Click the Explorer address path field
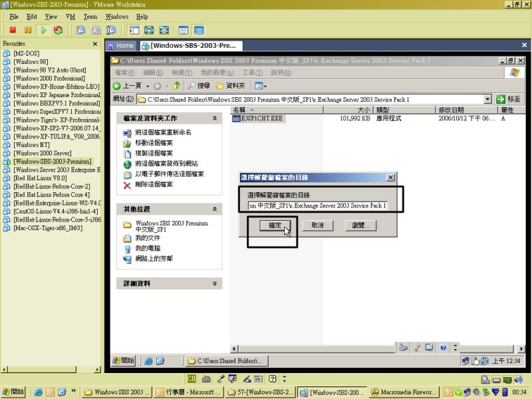532x399 pixels. (x=310, y=99)
